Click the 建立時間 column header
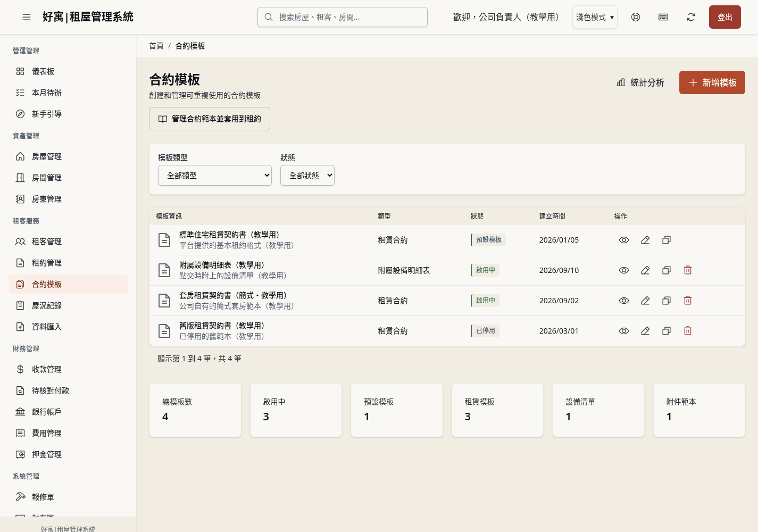The width and height of the screenshot is (766, 532). tap(552, 216)
